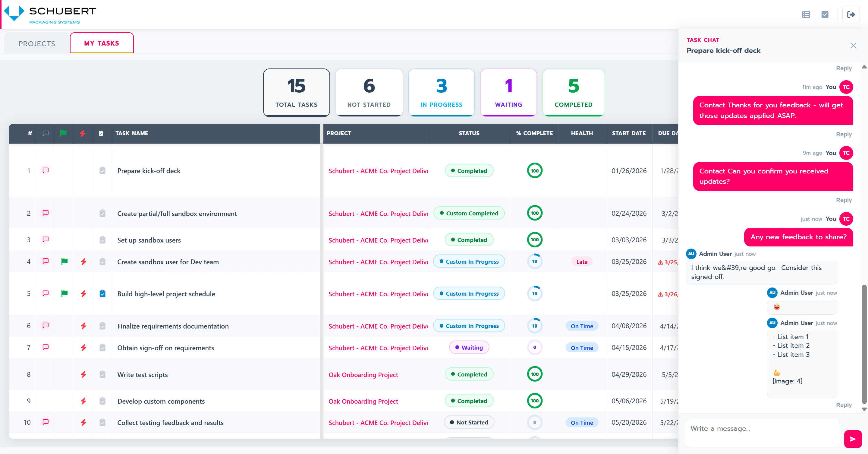
Task: Open Not Started status for Collect testing feedback
Action: [469, 422]
